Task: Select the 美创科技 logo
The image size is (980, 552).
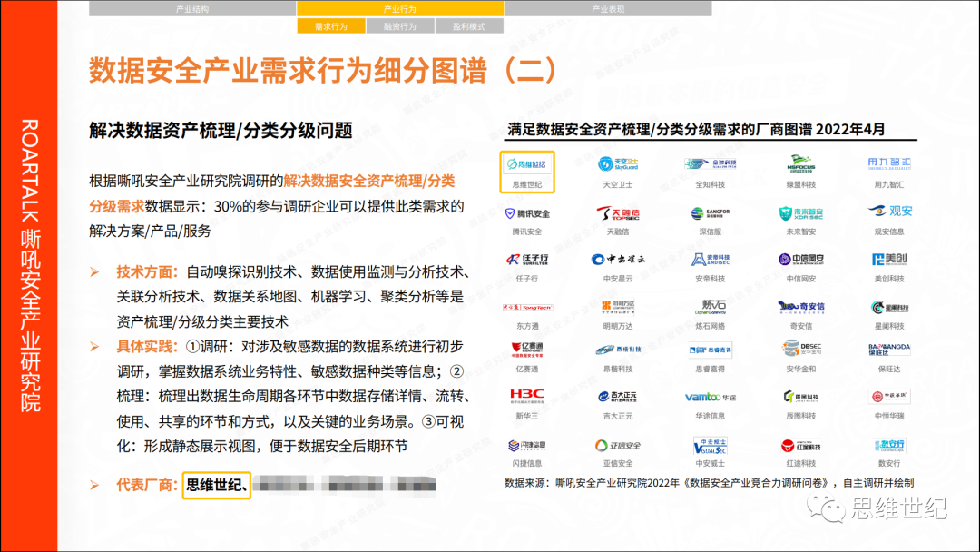Action: click(888, 259)
